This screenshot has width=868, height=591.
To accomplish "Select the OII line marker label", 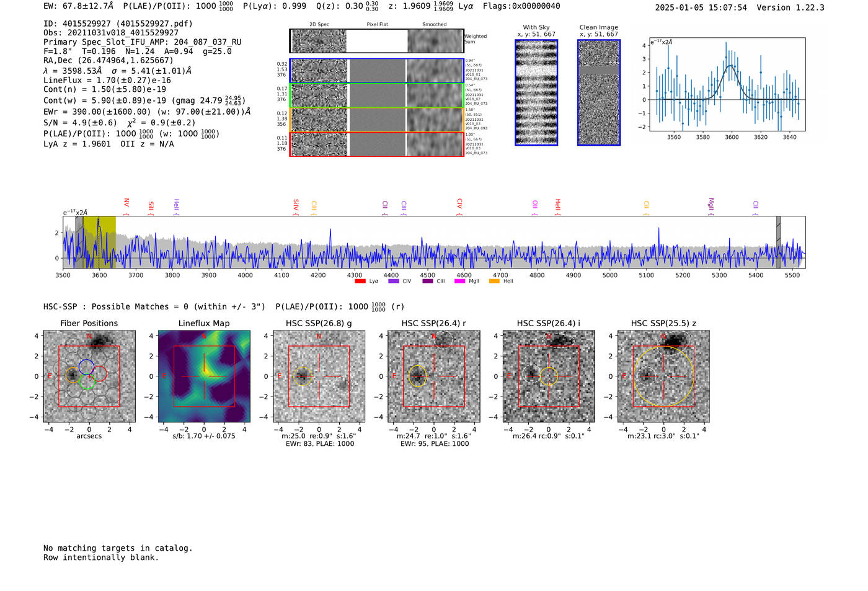I will coord(535,204).
